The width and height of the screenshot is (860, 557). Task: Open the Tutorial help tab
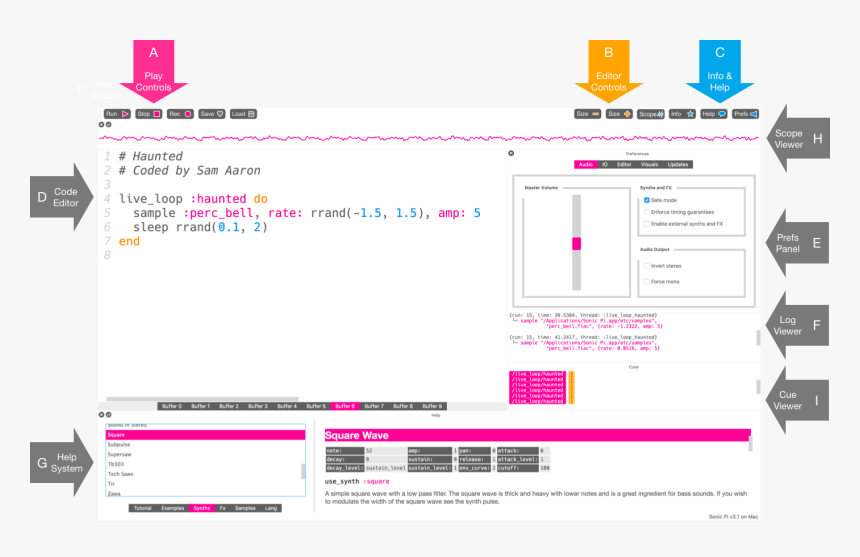[143, 508]
